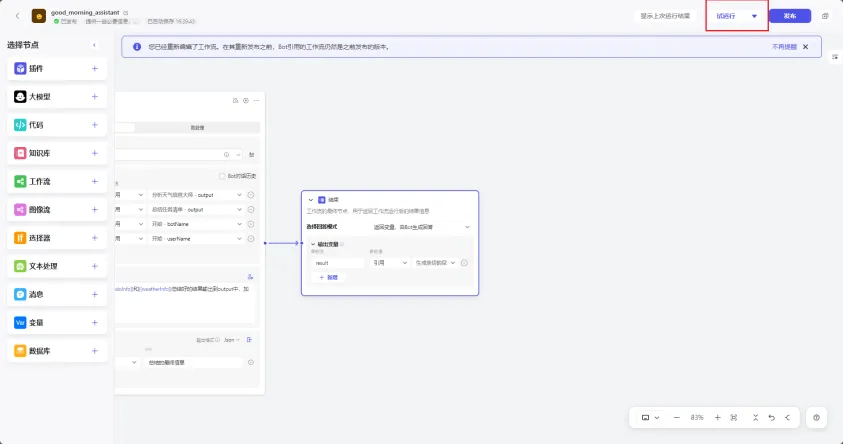Add a 插件 node with its plus button
The height and width of the screenshot is (444, 843).
95,68
